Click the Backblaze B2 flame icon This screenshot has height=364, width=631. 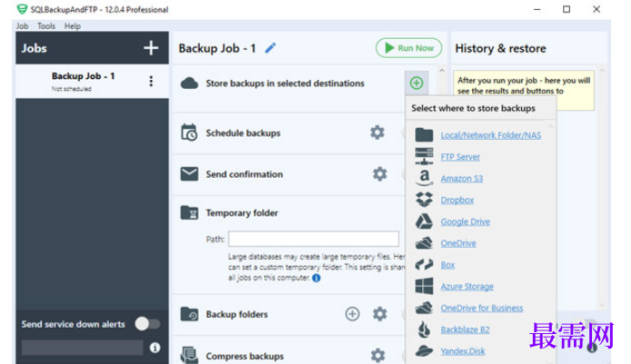click(424, 330)
